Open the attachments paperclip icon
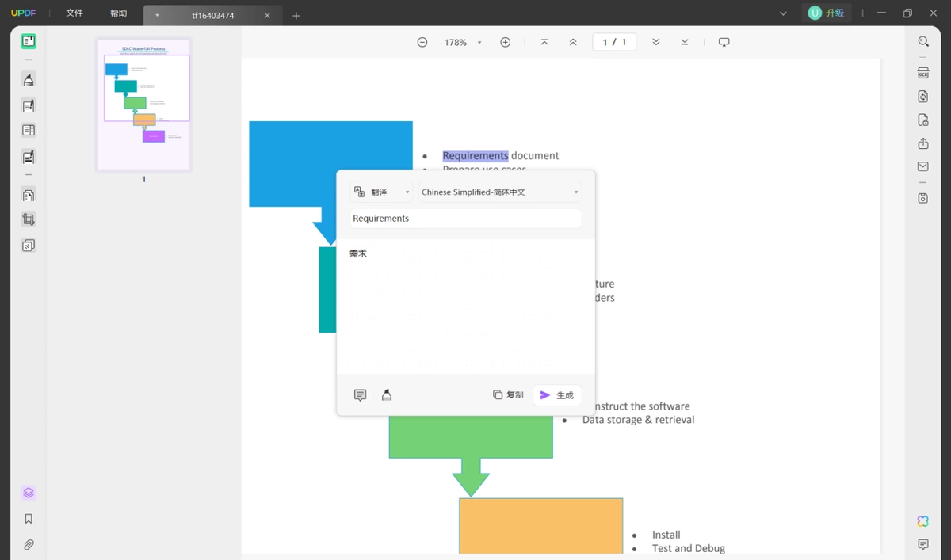The width and height of the screenshot is (951, 560). pos(29,545)
